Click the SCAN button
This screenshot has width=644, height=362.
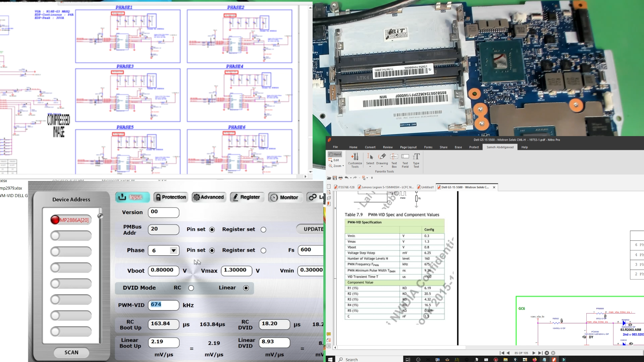point(71,353)
